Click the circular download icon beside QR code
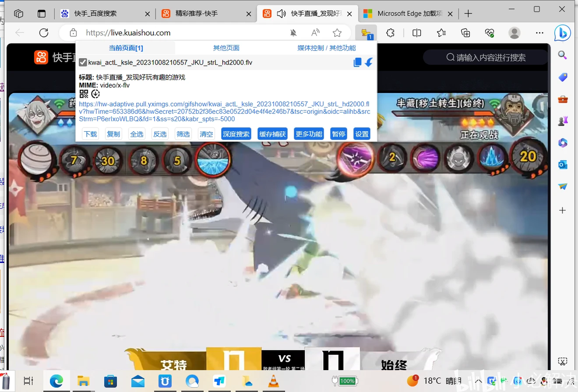 [x=96, y=94]
